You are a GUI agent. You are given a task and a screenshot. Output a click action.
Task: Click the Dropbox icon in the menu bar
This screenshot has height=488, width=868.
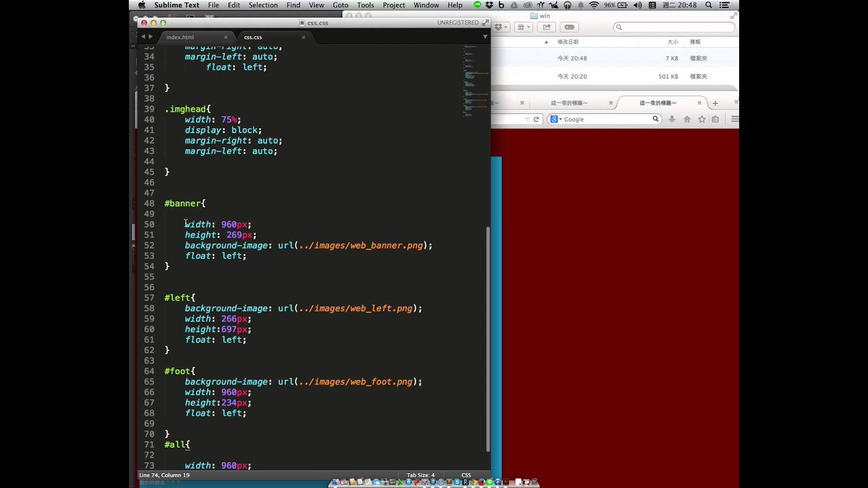tap(489, 5)
